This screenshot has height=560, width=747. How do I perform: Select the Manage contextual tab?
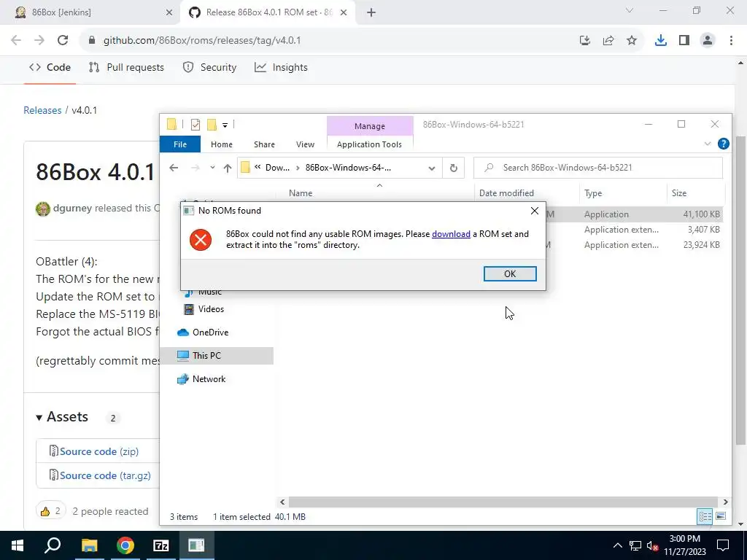[370, 126]
